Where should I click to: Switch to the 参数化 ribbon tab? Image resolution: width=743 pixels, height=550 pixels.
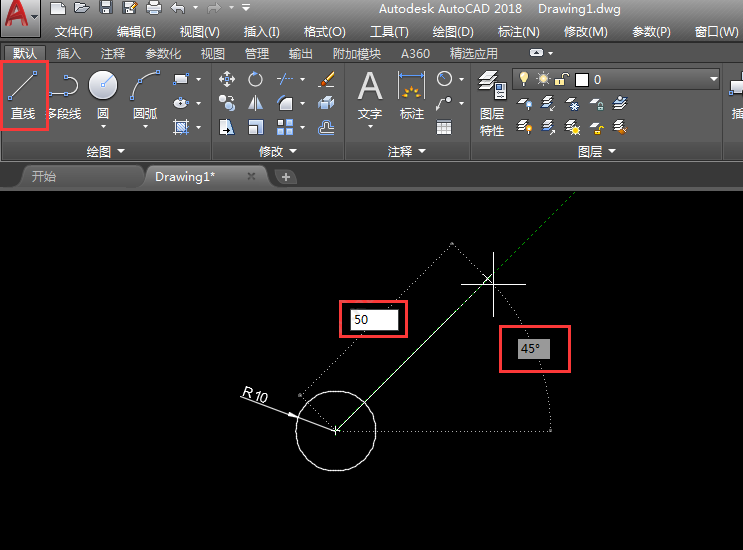163,54
